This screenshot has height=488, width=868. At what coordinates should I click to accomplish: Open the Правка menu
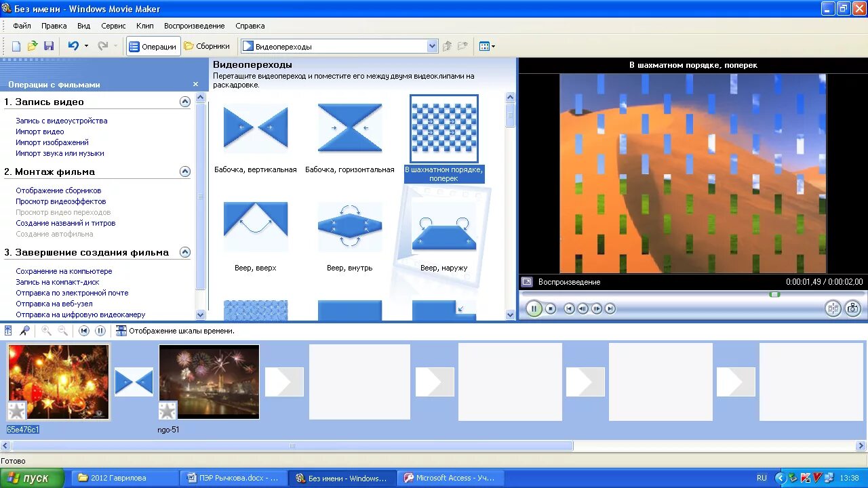[54, 26]
